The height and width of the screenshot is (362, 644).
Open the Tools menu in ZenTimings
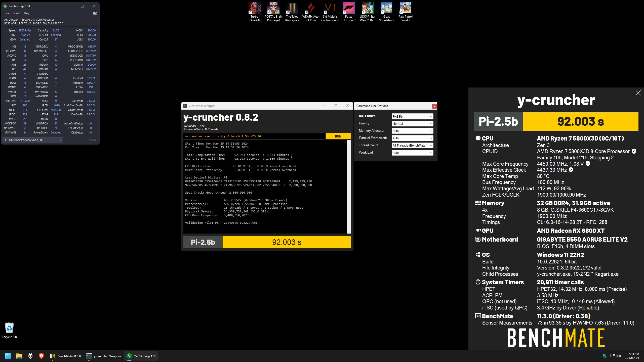16,13
